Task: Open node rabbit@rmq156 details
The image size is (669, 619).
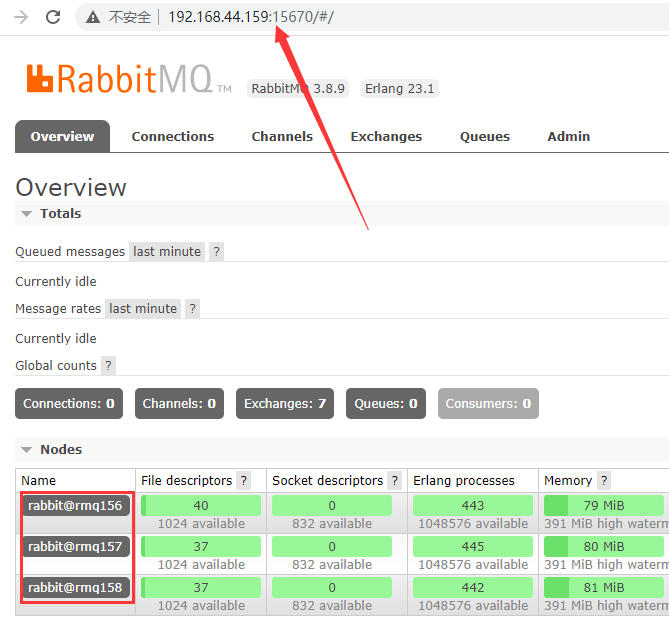Action: point(76,506)
